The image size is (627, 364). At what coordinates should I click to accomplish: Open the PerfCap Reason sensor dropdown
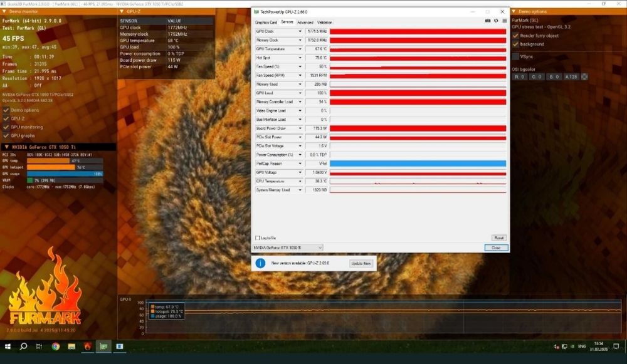pos(300,164)
